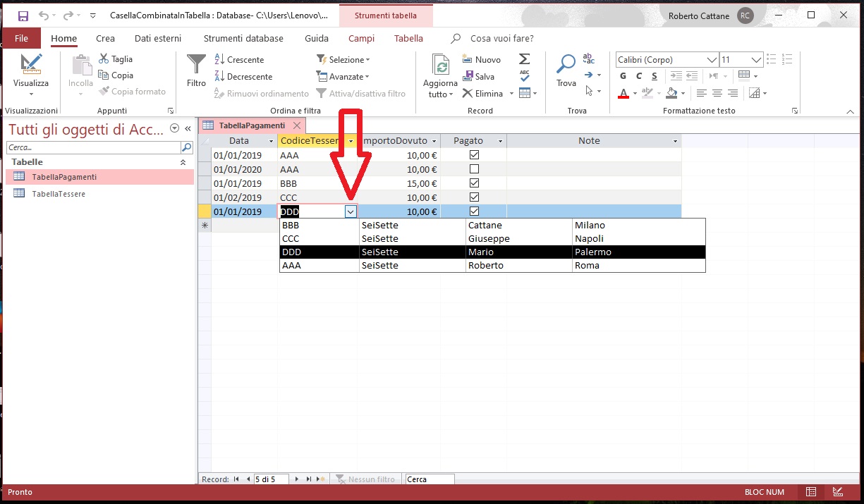Switch to the Dati esterni tab
Image resolution: width=864 pixels, height=504 pixels.
158,39
